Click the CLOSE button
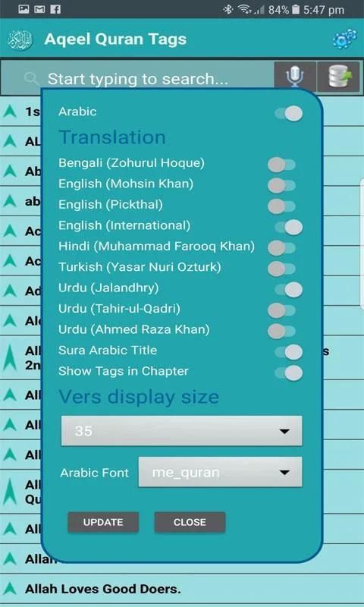 click(190, 522)
